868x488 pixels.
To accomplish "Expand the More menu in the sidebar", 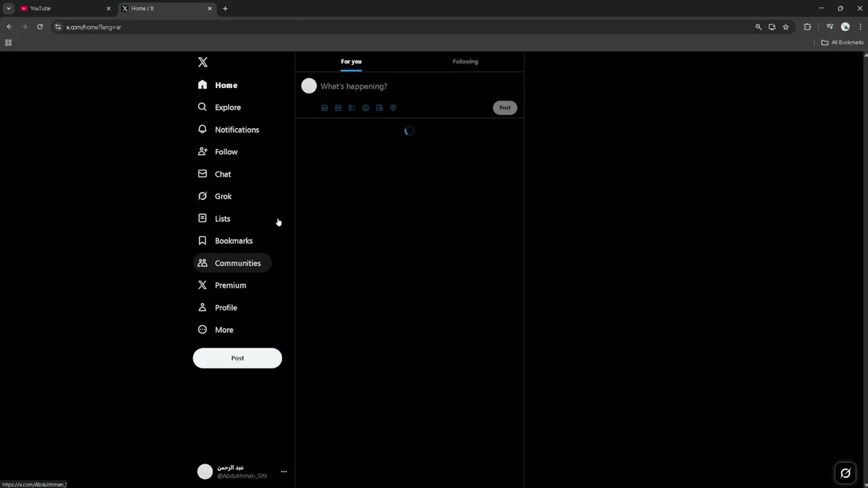I will [216, 330].
